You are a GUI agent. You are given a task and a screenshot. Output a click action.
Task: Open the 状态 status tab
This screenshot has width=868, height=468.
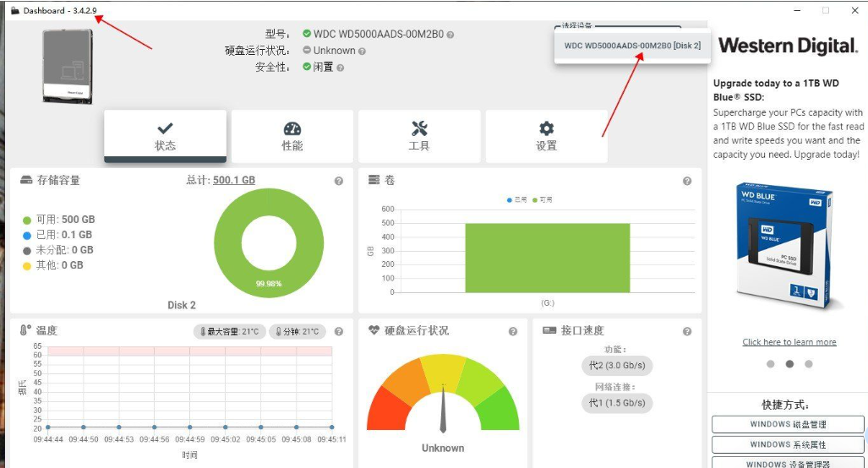click(x=165, y=136)
